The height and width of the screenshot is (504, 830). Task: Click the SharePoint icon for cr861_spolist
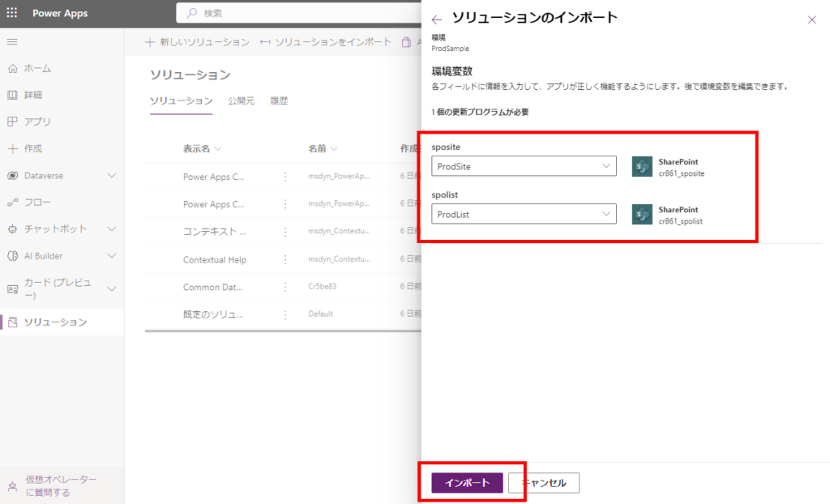coord(642,215)
